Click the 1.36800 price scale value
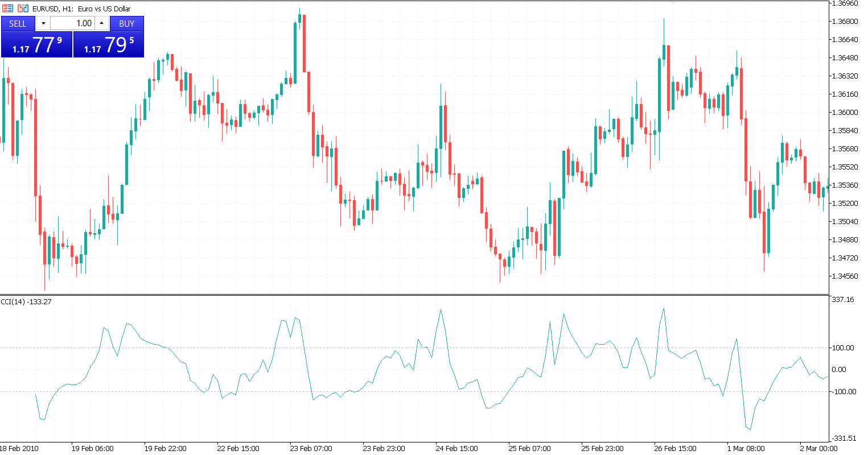This screenshot has width=868, height=455. [x=845, y=22]
